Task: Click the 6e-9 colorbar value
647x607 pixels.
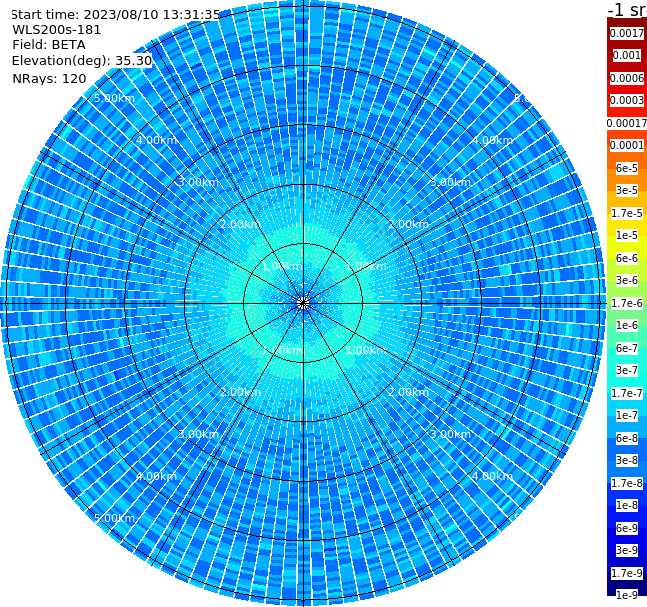Action: pos(627,528)
